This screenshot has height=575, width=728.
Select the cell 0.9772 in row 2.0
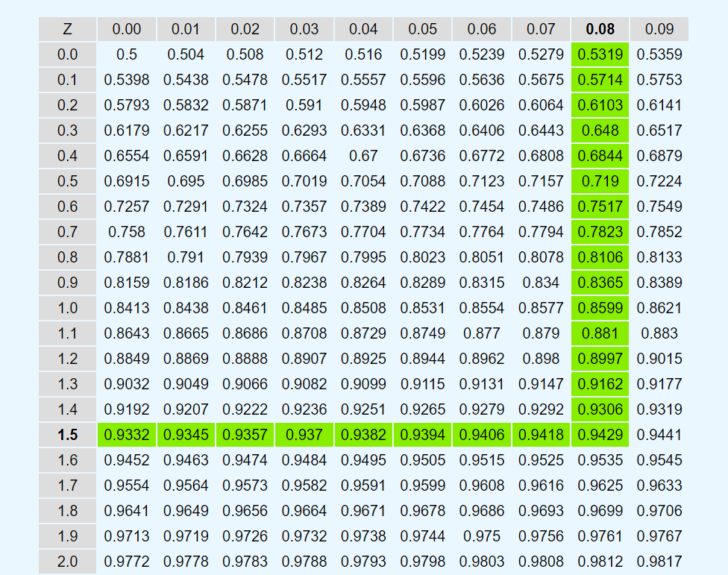[126, 562]
